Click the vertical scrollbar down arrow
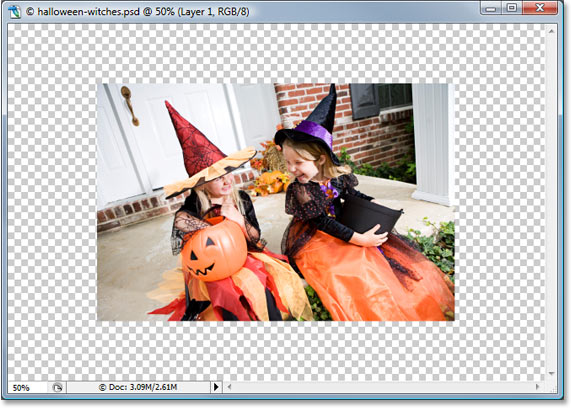This screenshot has width=571, height=408. (x=551, y=373)
